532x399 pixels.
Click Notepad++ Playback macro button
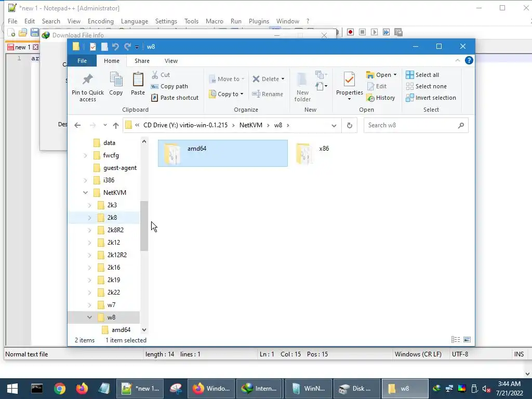[x=374, y=32]
